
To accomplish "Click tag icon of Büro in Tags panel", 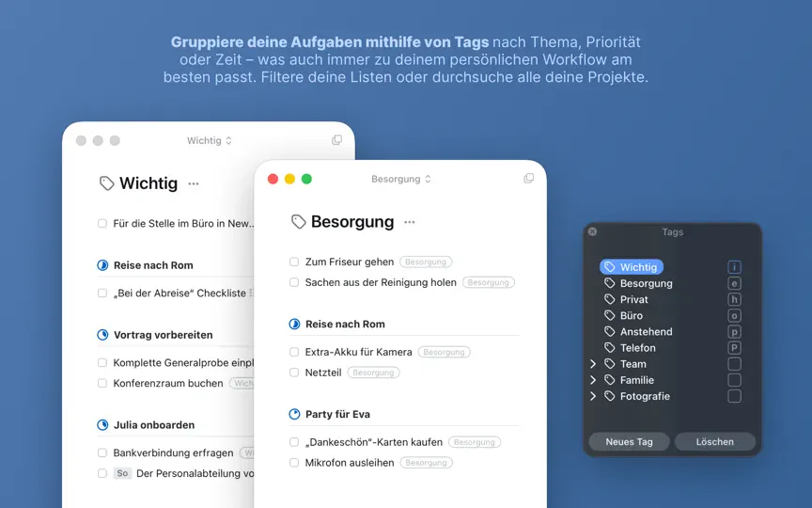I will pyautogui.click(x=610, y=315).
